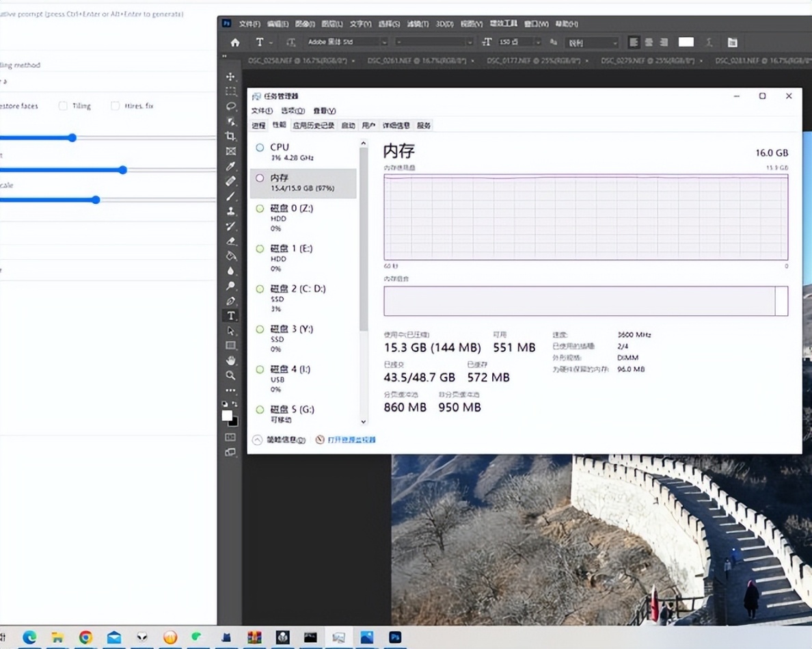Open the font style dropdown

[x=433, y=42]
